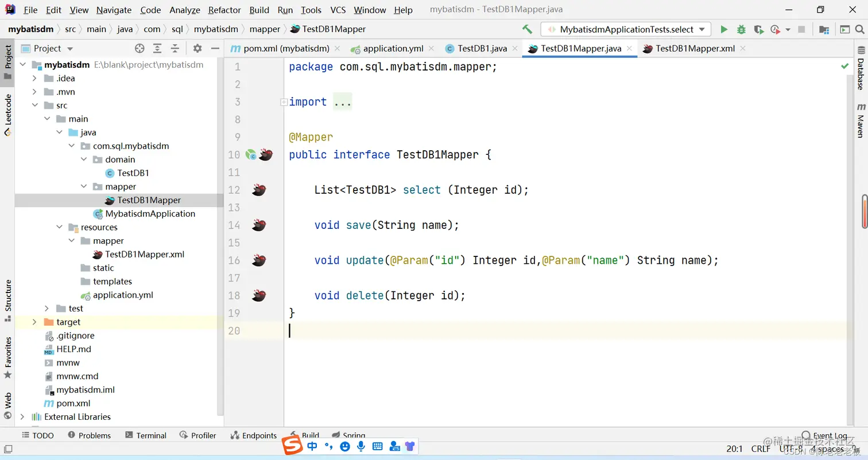Screen dimensions: 868x460
Task: Toggle the Favorites tool window side button
Action: [x=8, y=358]
